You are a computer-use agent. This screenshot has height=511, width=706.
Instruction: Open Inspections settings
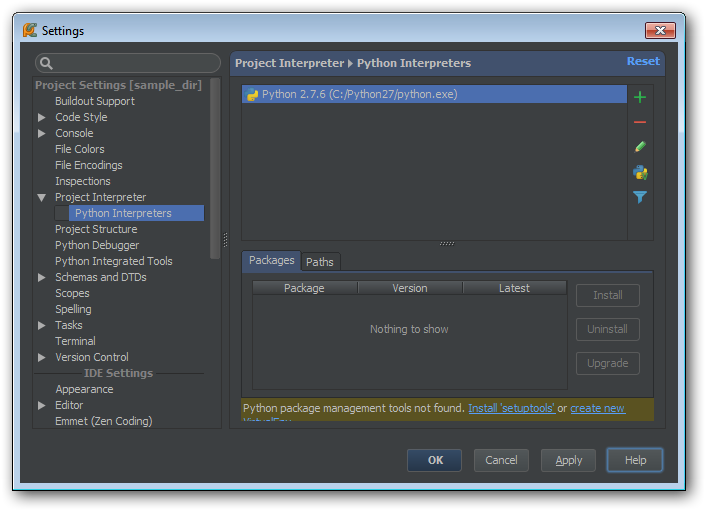[83, 181]
